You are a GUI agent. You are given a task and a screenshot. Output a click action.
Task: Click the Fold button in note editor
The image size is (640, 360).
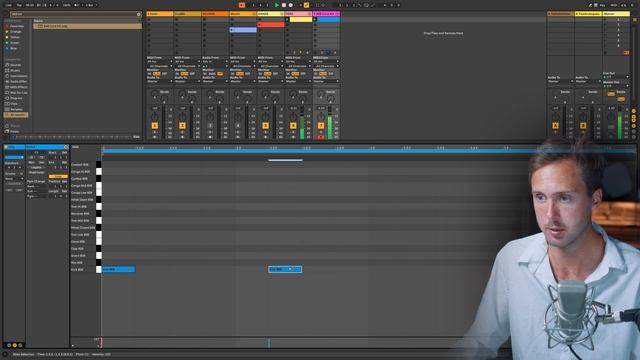[x=75, y=147]
